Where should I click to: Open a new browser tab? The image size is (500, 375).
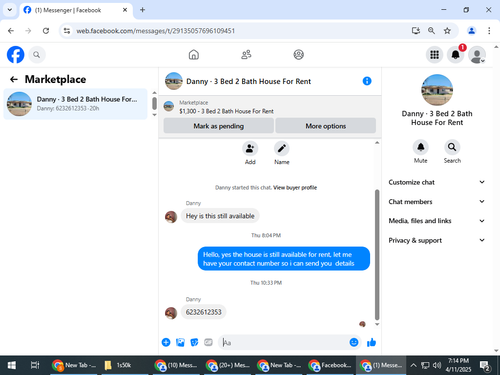click(142, 10)
